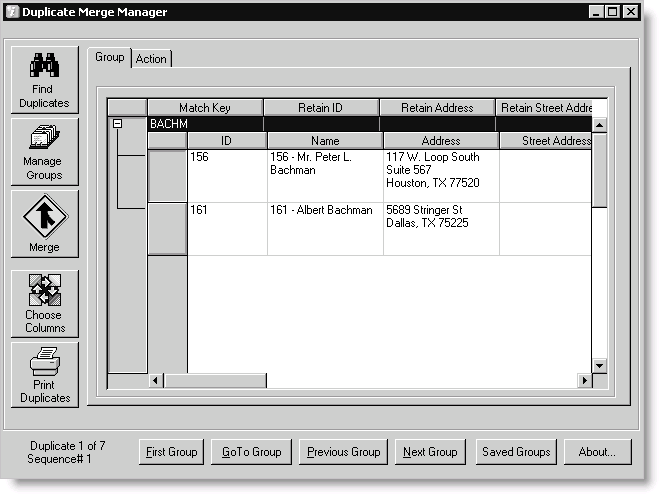The height and width of the screenshot is (495, 660).
Task: Open the About... dialog button
Action: pos(598,452)
